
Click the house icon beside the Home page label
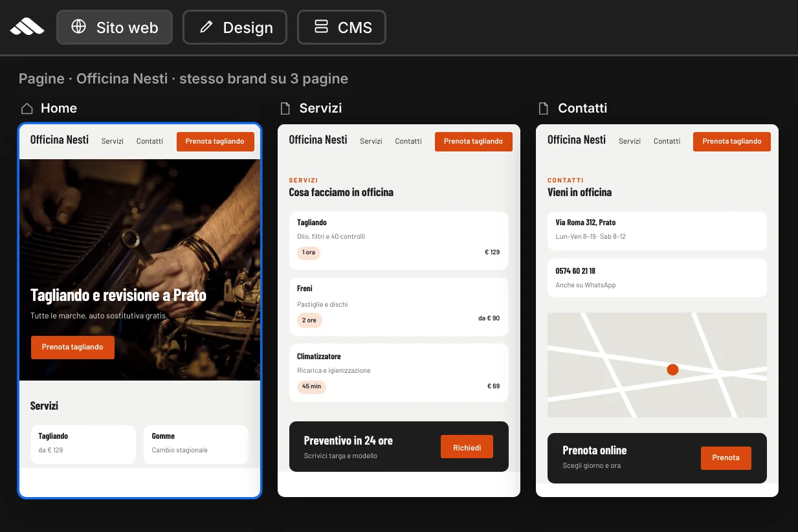27,108
